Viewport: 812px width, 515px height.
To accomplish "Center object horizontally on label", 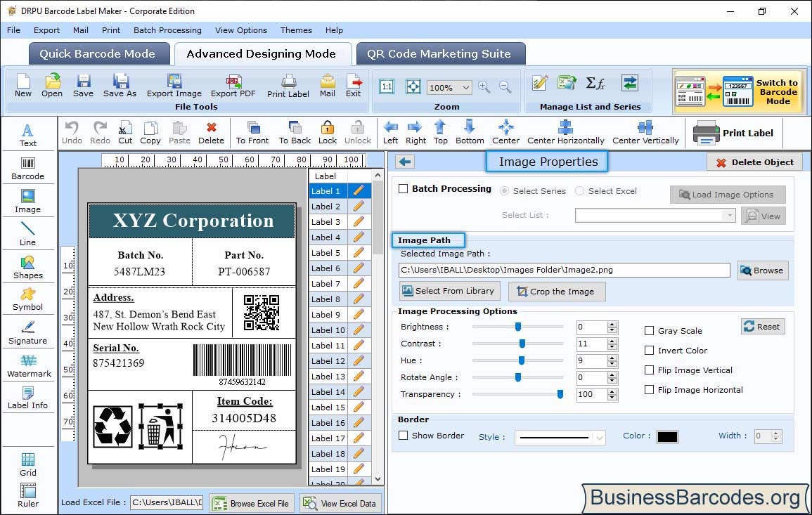I will pos(565,133).
